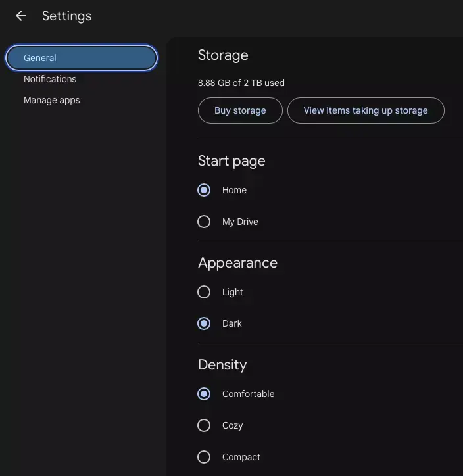Click the Start page heading
This screenshot has height=476, width=463.
click(x=231, y=161)
